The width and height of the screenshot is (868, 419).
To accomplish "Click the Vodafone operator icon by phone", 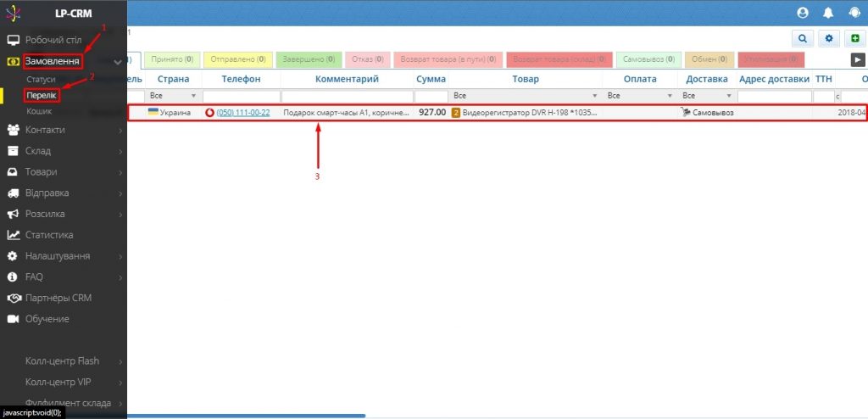I will (x=209, y=113).
